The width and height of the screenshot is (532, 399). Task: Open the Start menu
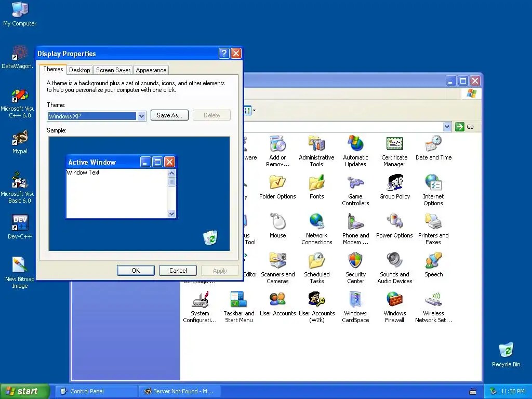tap(24, 391)
